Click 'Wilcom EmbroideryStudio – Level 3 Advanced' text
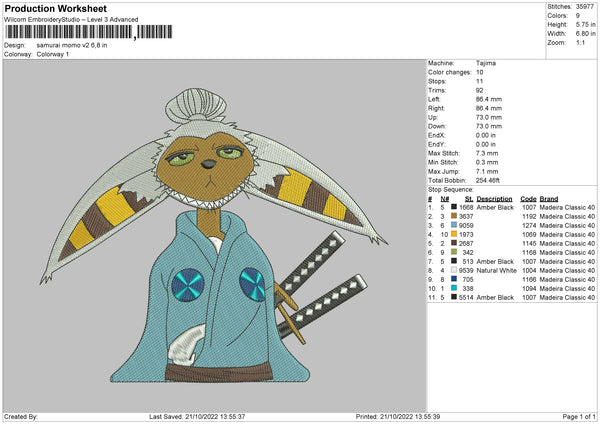Image resolution: width=600 pixels, height=424 pixels. click(x=71, y=20)
